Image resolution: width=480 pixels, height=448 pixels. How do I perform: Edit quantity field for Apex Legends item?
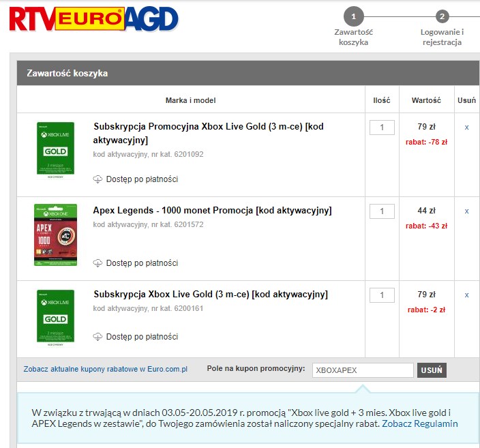point(382,211)
